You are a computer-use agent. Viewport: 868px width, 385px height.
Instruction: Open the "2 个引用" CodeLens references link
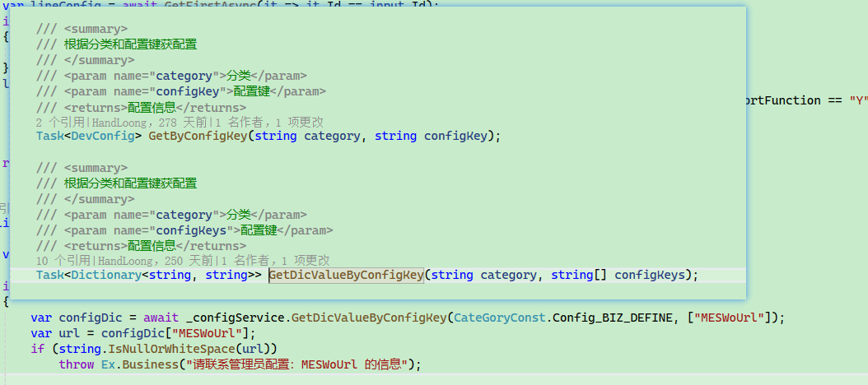pos(63,122)
